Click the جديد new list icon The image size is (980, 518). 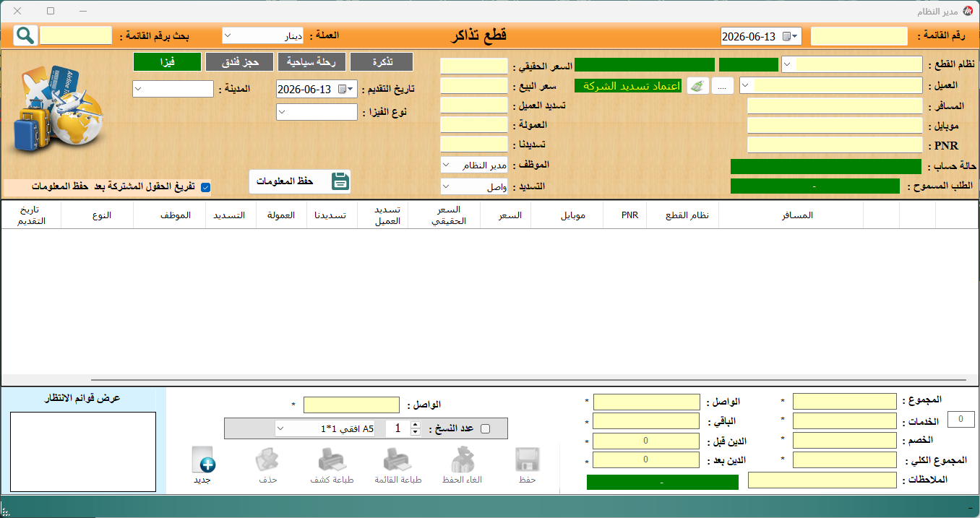[203, 460]
